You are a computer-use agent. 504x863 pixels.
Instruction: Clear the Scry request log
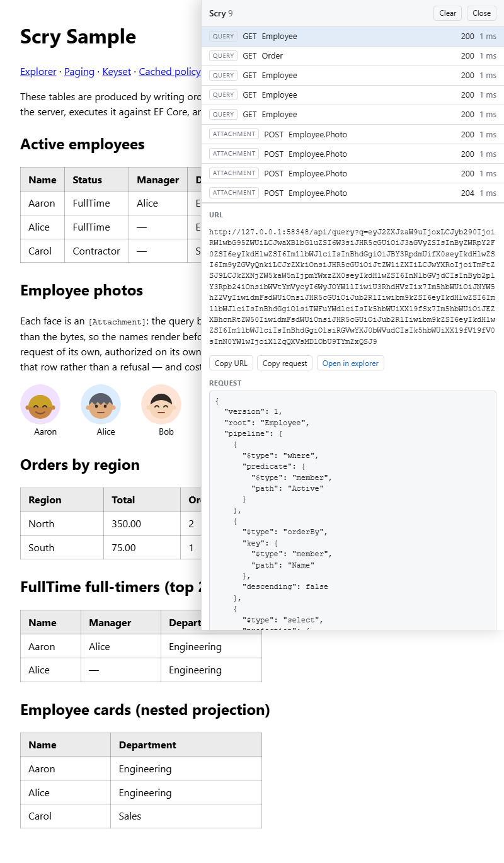pyautogui.click(x=447, y=13)
